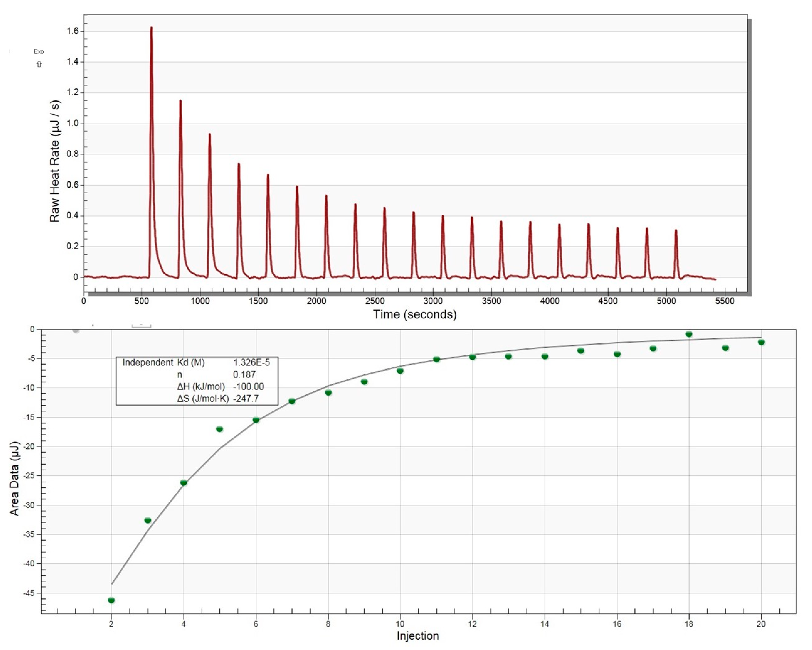Viewport: 812px width, 650px height.
Task: Select the green data point at injection 6
Action: click(x=256, y=420)
